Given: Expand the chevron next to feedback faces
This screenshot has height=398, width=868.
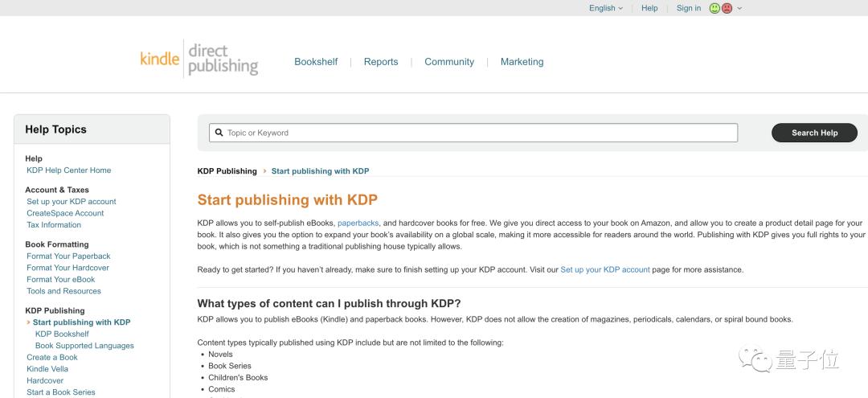Looking at the screenshot, I should (x=739, y=8).
